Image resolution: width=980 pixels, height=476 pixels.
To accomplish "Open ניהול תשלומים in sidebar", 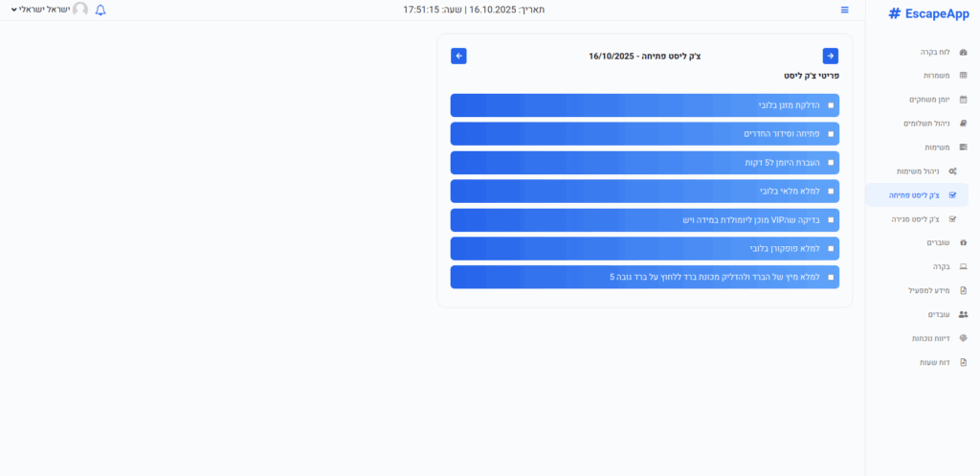I will pyautogui.click(x=926, y=124).
